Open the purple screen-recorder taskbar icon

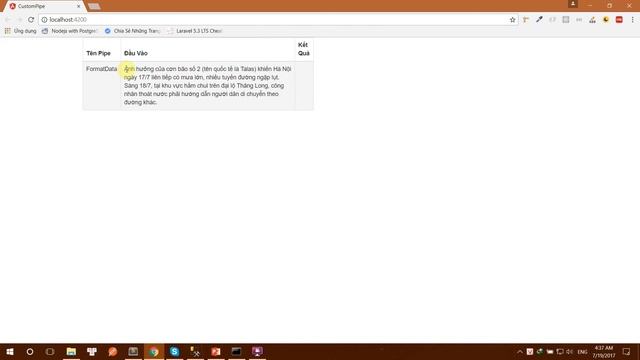click(x=257, y=351)
